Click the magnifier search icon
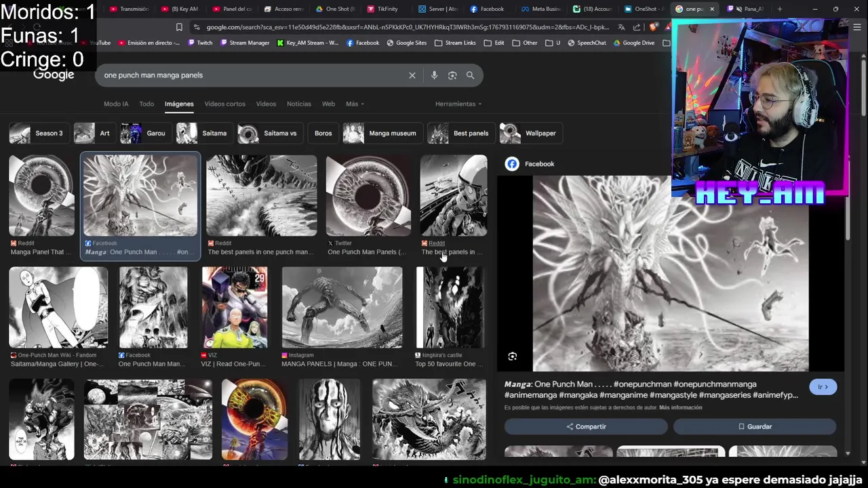Viewport: 868px width, 488px height. click(x=470, y=75)
